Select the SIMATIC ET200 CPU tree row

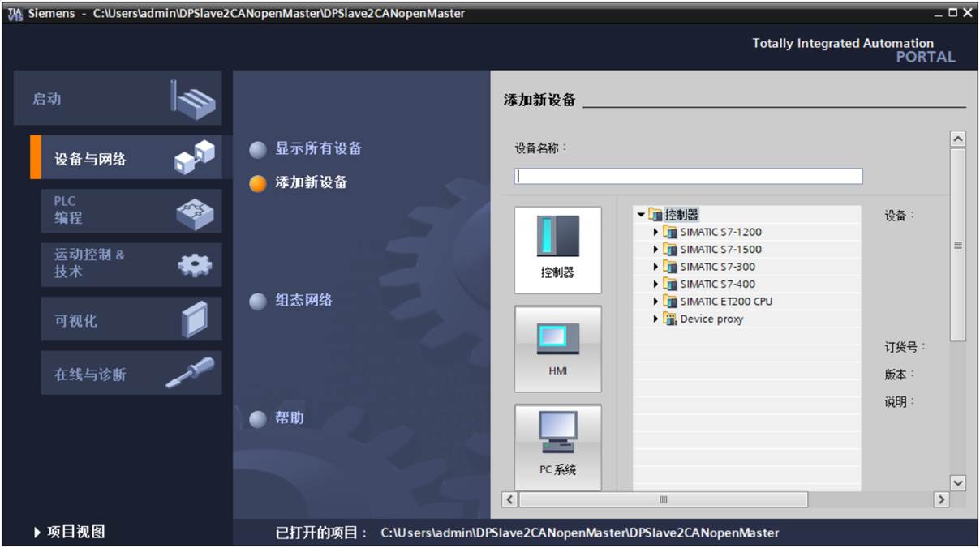tap(746, 302)
